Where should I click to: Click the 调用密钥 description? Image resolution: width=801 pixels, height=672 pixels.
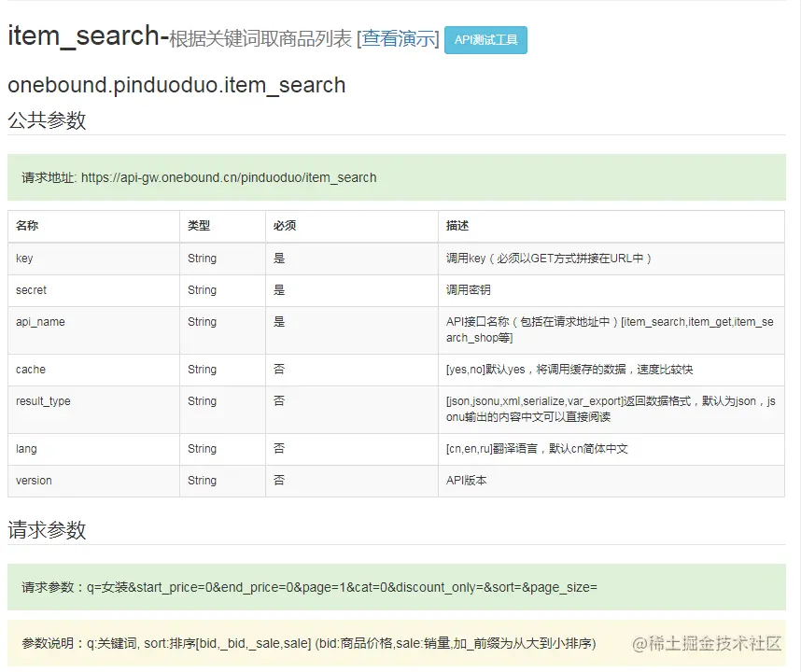click(469, 290)
